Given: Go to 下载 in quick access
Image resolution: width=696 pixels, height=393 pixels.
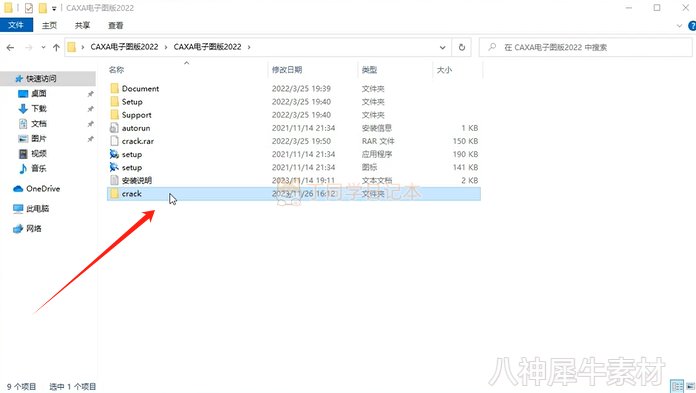Looking at the screenshot, I should coord(39,108).
